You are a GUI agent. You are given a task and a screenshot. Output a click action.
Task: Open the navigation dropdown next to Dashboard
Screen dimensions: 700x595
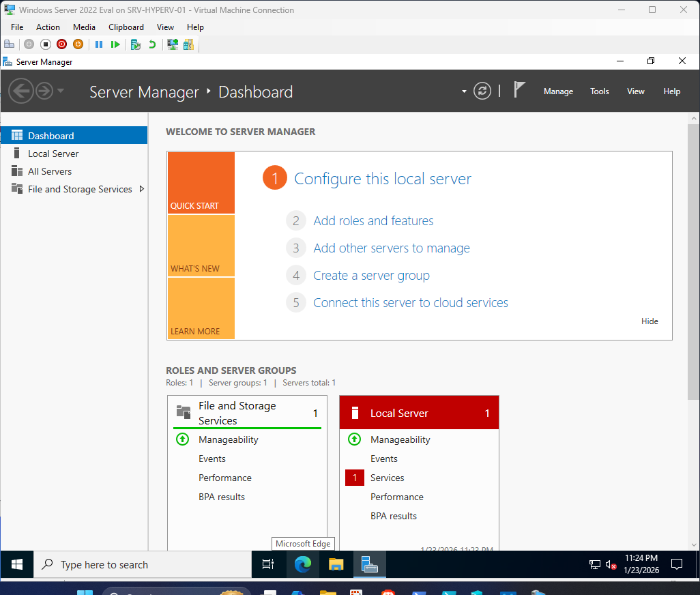pos(463,91)
